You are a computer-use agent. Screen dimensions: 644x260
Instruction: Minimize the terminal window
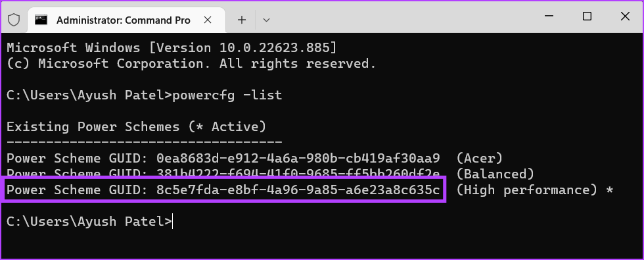[549, 16]
